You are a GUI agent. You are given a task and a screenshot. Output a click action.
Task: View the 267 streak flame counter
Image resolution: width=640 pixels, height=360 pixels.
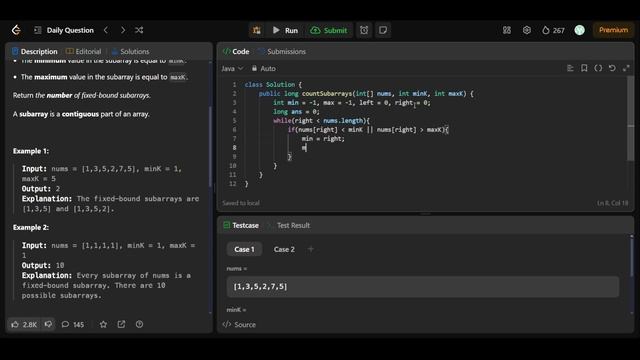(553, 30)
